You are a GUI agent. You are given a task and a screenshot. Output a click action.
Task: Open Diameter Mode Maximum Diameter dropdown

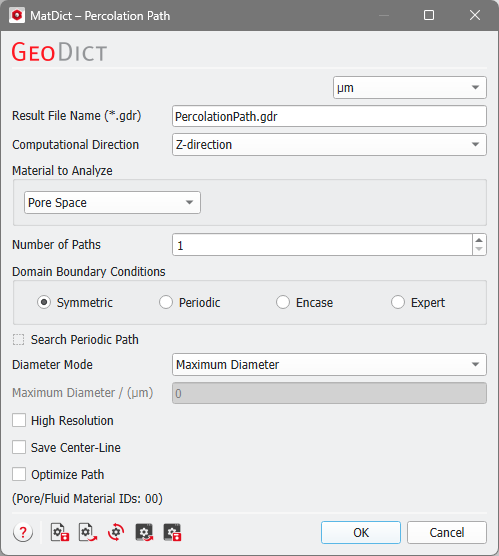[329, 365]
